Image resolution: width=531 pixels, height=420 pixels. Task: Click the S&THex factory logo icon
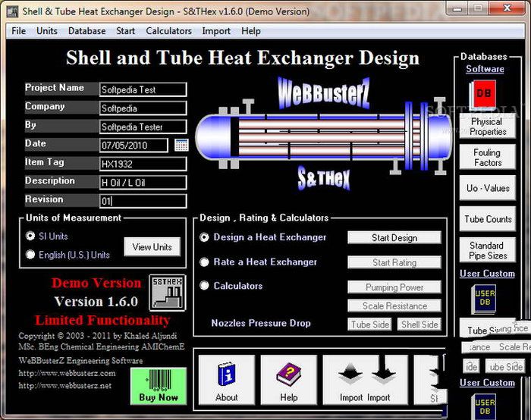pos(168,293)
